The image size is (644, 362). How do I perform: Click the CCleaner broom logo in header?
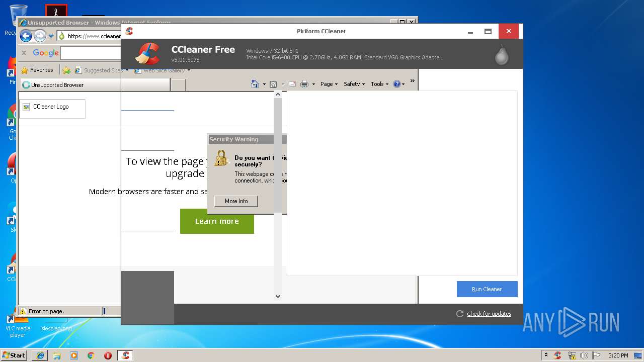[x=148, y=54]
